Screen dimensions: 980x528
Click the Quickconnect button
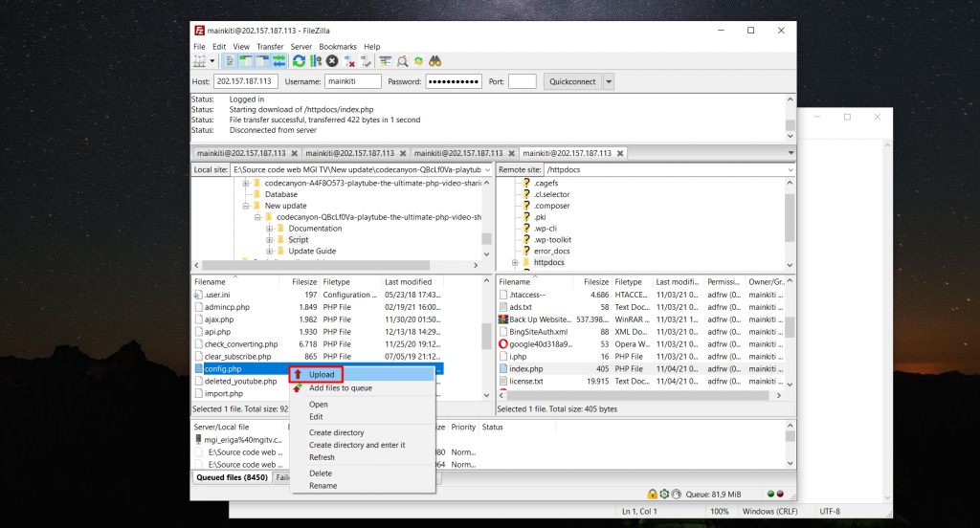coord(572,81)
